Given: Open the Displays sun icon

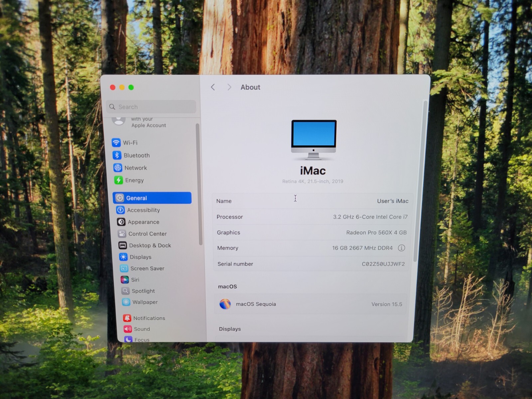Looking at the screenshot, I should point(123,257).
